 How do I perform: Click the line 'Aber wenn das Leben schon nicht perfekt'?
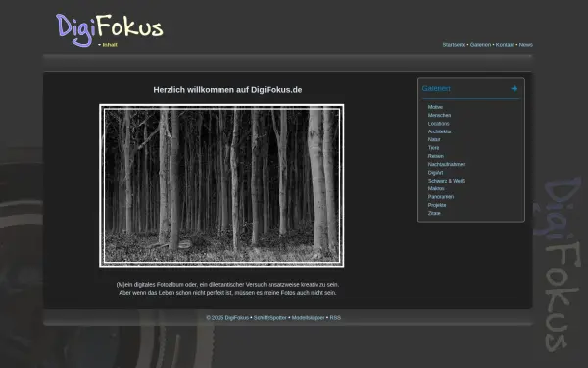[x=227, y=293]
